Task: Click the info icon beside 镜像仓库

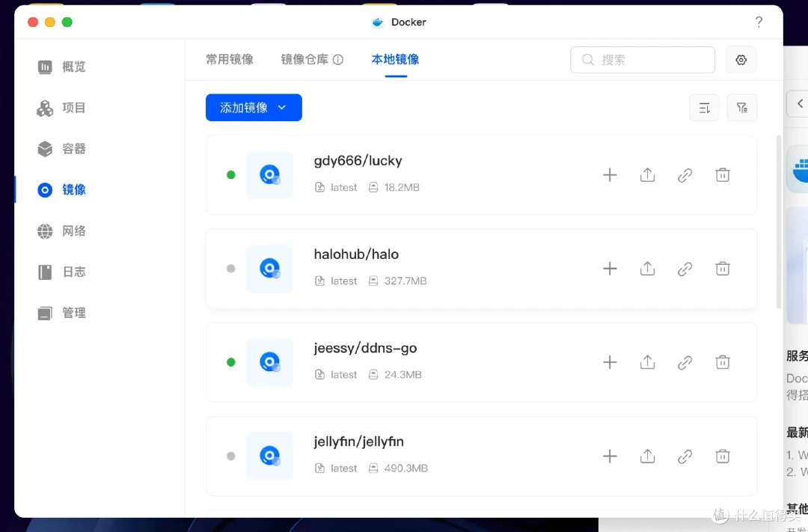Action: (338, 60)
